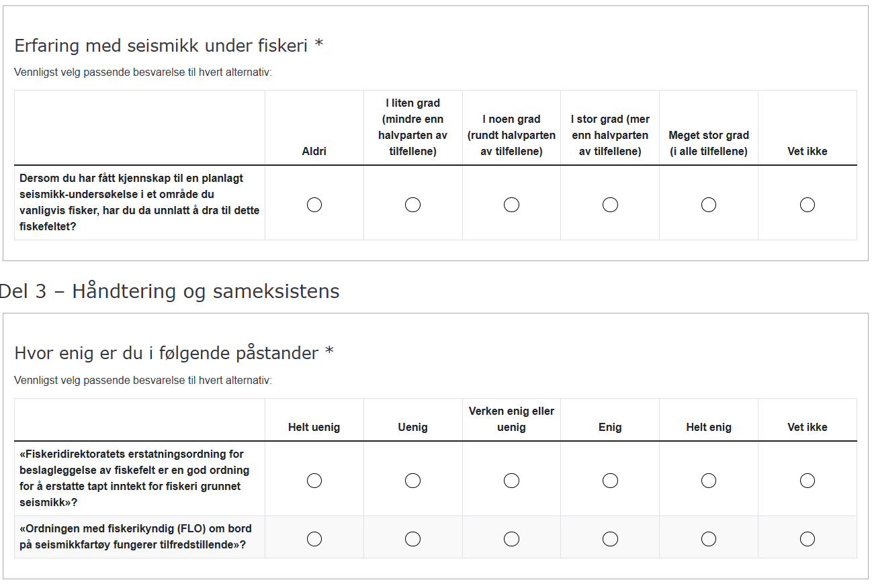Choose "Helt uenig" for the erstatningsordning statement
Image resolution: width=874 pixels, height=588 pixels.
pyautogui.click(x=314, y=480)
